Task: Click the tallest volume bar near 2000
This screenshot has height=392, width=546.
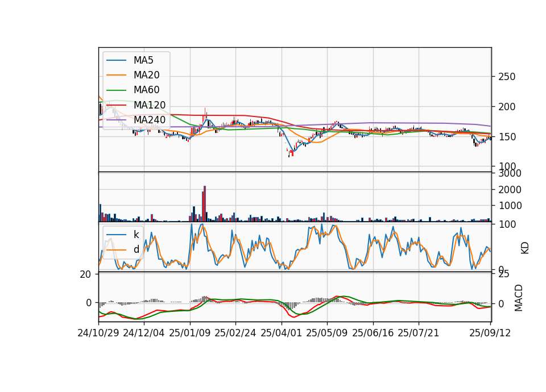Action: [205, 203]
